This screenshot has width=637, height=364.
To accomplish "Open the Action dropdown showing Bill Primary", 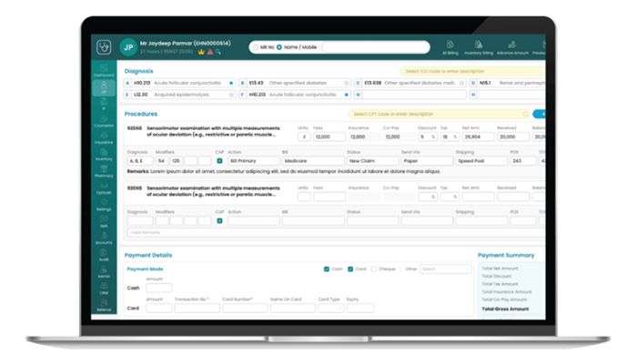I will (x=254, y=161).
